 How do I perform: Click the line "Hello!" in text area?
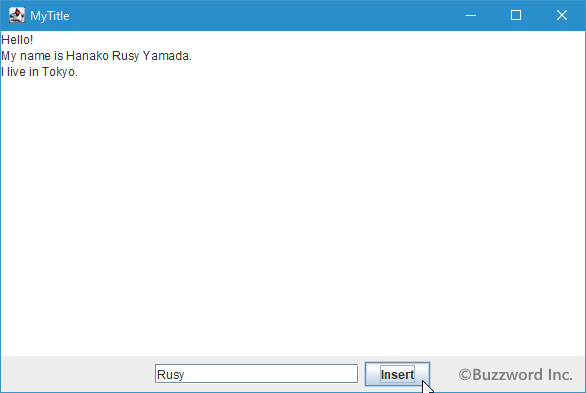[x=17, y=40]
